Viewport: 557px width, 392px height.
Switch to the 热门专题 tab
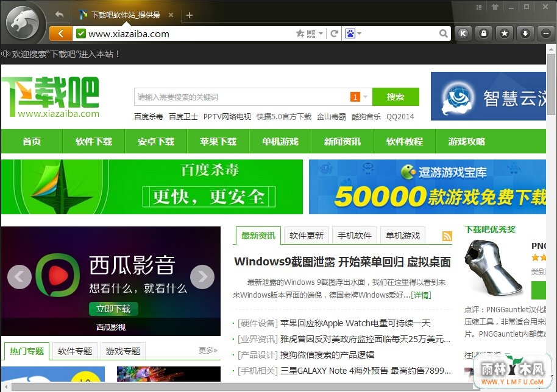[27, 351]
